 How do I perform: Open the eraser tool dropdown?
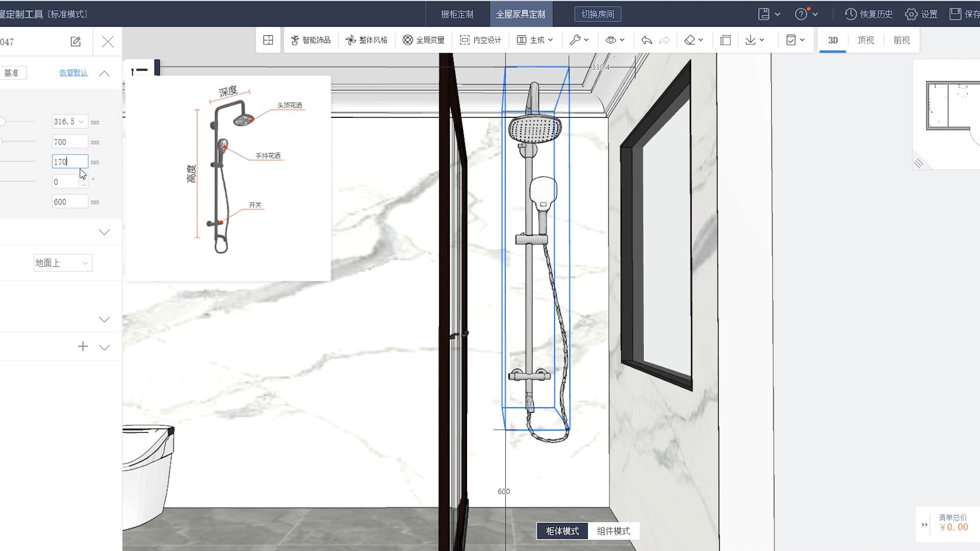pyautogui.click(x=694, y=40)
